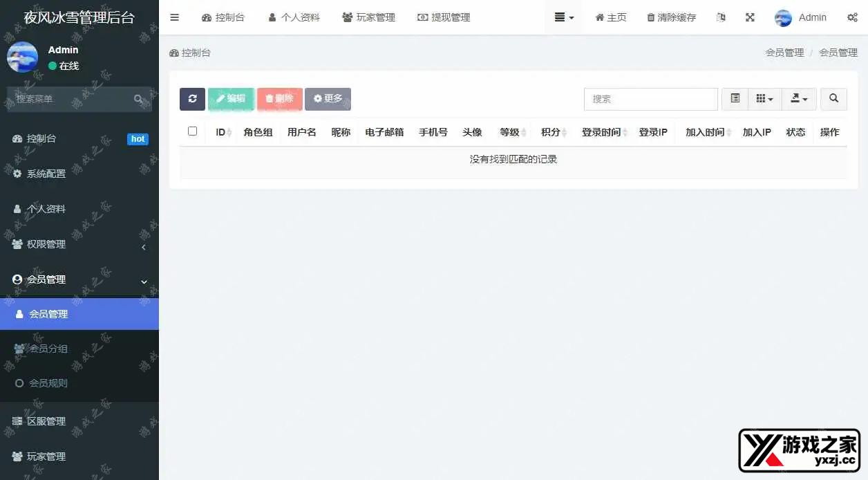Open the 清除缓存 option in top bar
The width and height of the screenshot is (868, 480).
tap(671, 17)
